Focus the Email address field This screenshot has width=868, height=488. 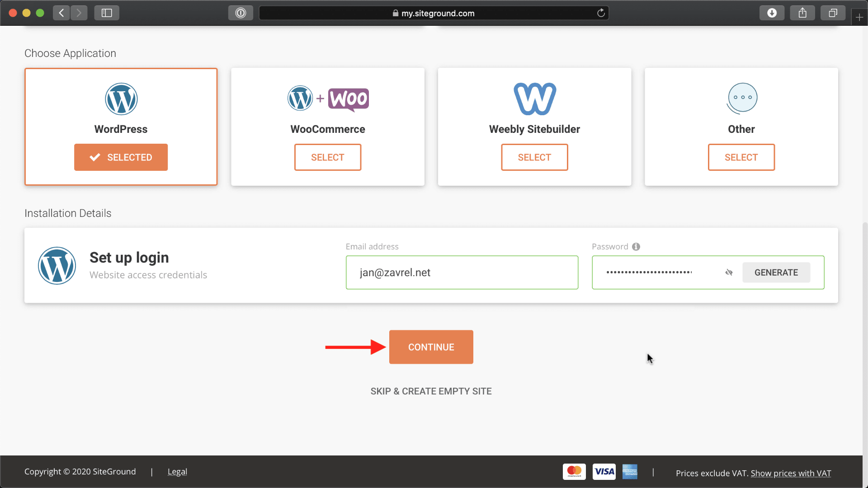tap(462, 272)
